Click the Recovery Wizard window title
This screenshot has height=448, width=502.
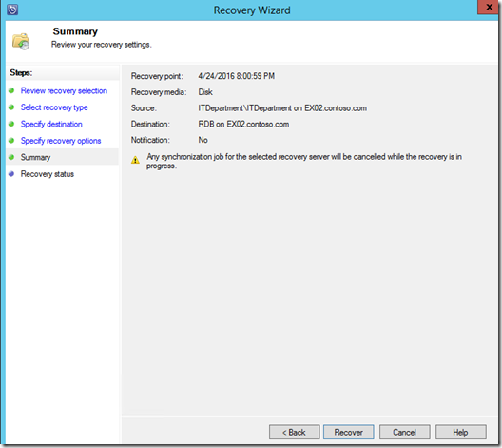pos(252,10)
